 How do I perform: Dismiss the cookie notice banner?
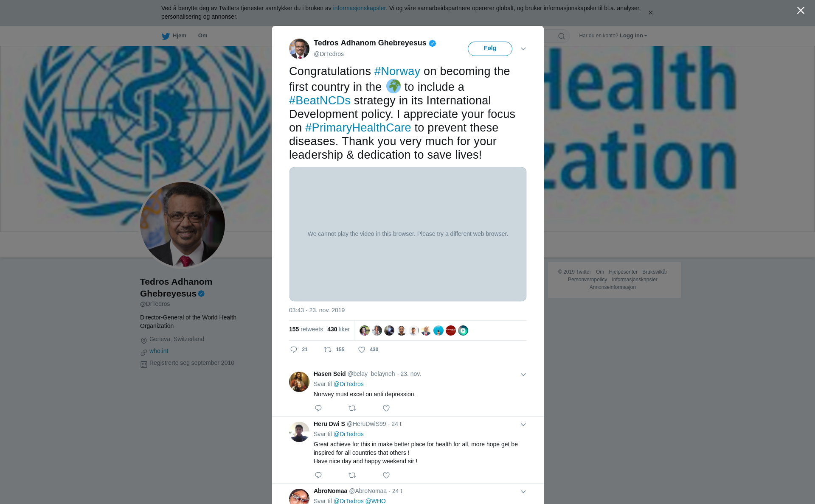(x=650, y=13)
